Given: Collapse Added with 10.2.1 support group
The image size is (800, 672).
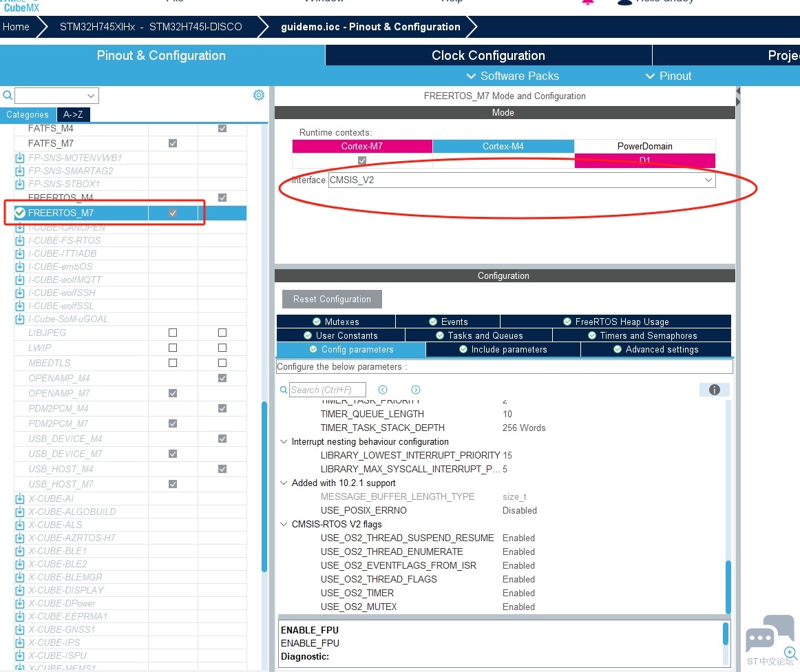Looking at the screenshot, I should tap(284, 483).
